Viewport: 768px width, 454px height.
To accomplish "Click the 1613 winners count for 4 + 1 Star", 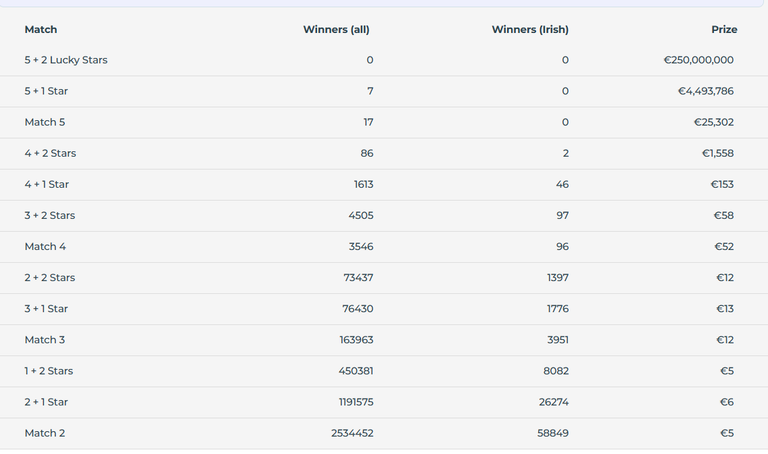I will point(363,184).
